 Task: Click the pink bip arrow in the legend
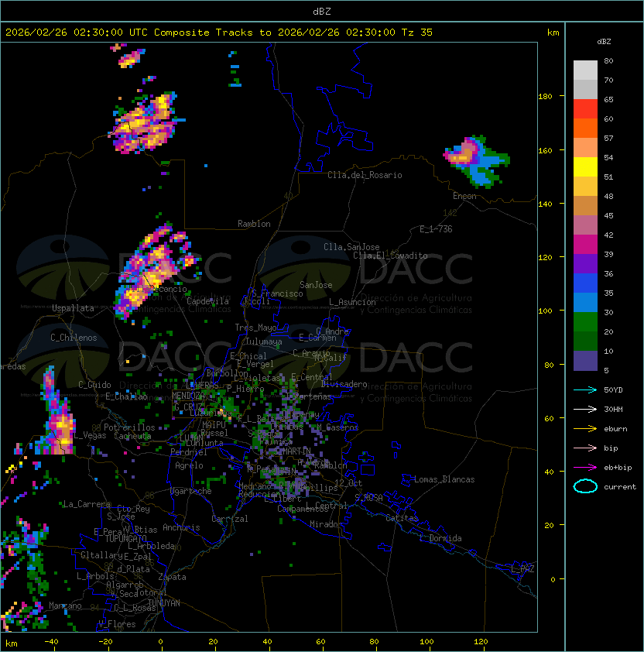point(585,448)
